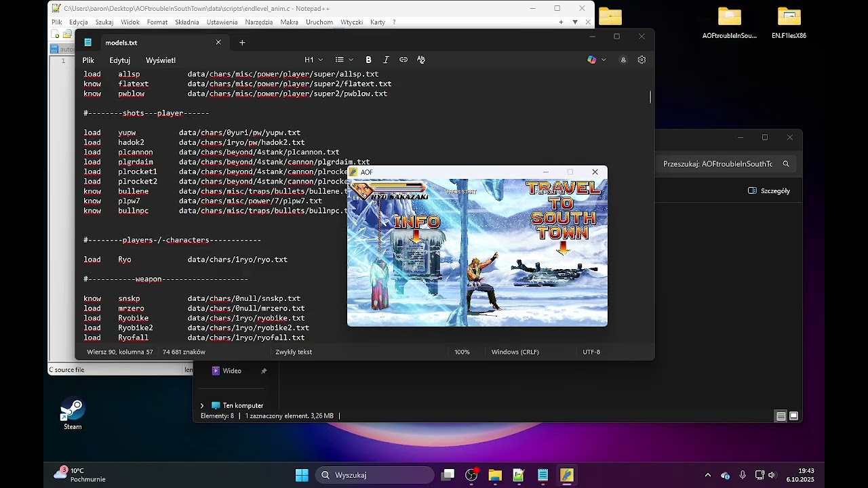Screen dimensions: 868x488
Task: Click the Przeszukaj AOFtroubleInSouthTo search field
Action: 727,164
